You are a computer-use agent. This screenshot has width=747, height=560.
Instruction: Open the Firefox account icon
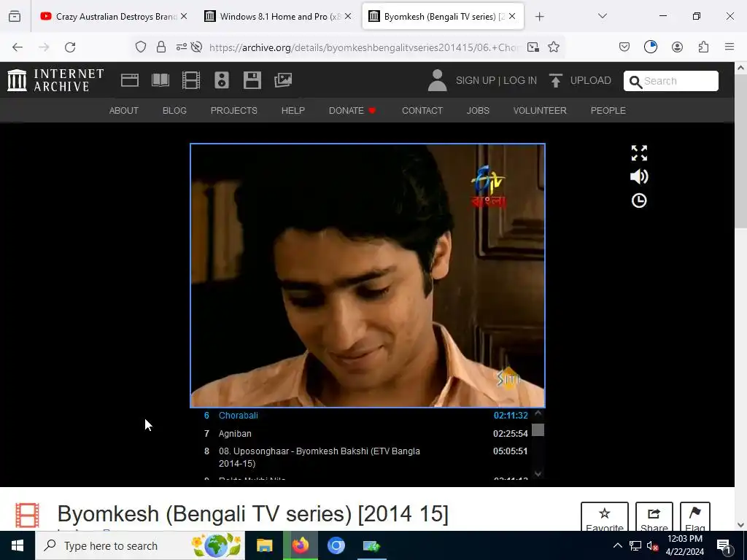pos(677,47)
